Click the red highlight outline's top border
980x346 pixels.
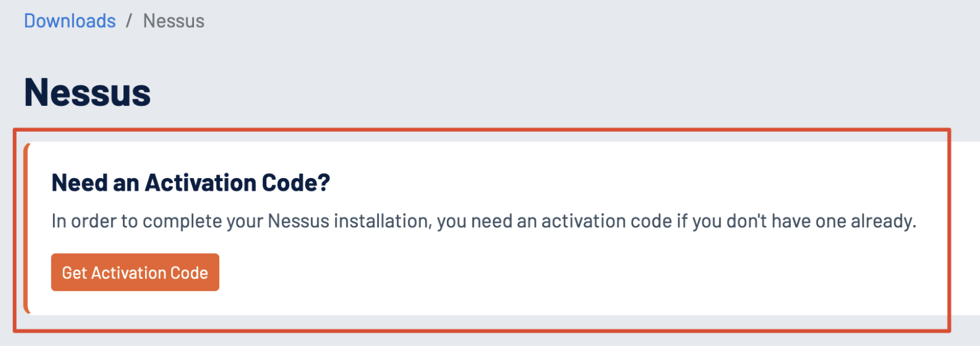[x=482, y=129]
